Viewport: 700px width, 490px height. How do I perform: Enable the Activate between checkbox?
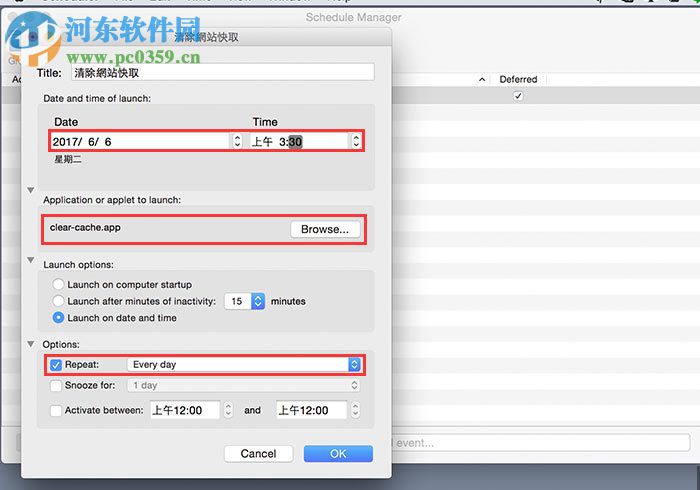pos(56,411)
